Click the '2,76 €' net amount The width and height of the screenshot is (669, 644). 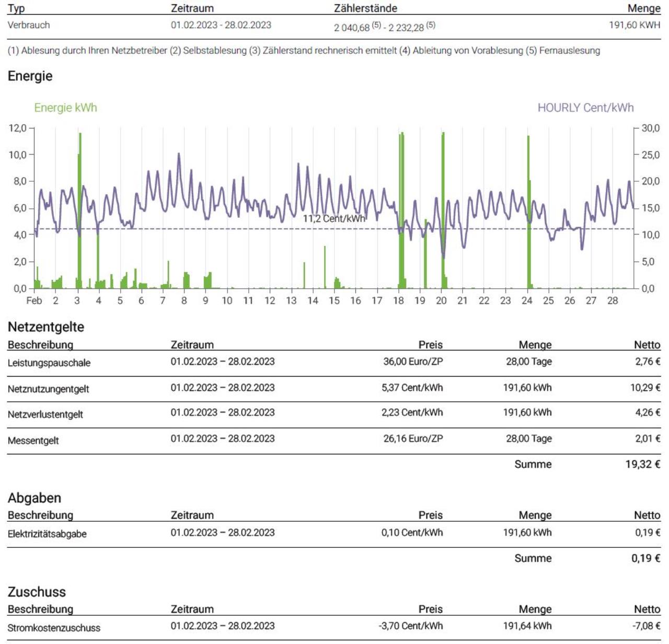point(648,361)
